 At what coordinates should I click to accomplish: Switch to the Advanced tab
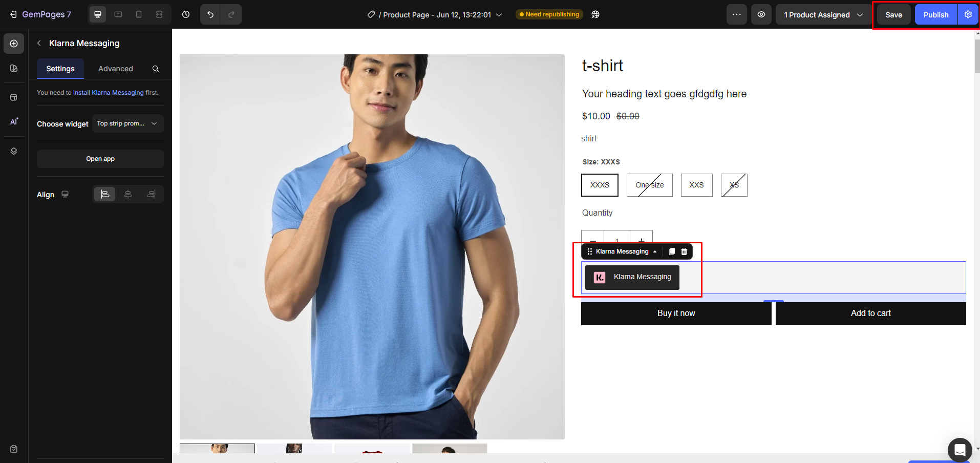[115, 69]
